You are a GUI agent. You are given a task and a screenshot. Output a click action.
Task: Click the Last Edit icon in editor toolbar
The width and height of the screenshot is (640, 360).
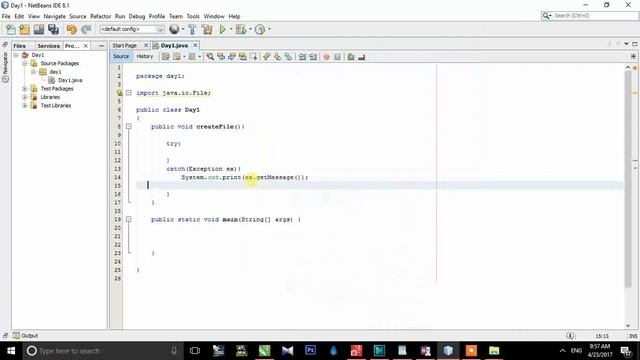click(165, 57)
